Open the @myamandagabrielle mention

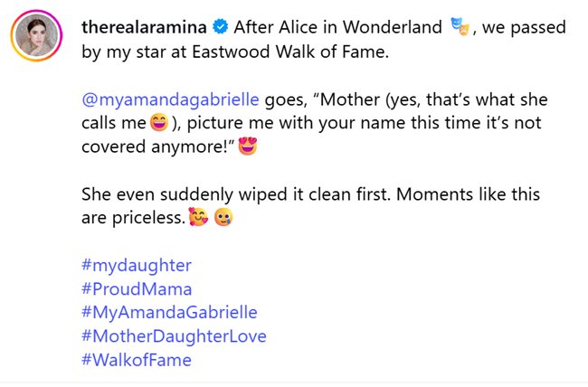tap(170, 99)
